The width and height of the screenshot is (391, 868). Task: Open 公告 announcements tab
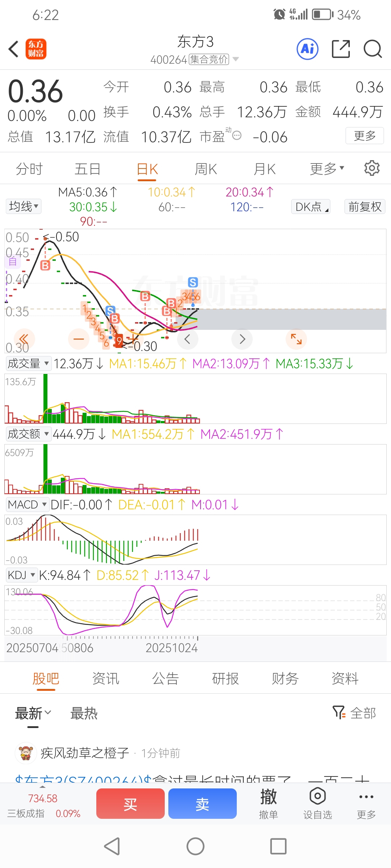165,678
